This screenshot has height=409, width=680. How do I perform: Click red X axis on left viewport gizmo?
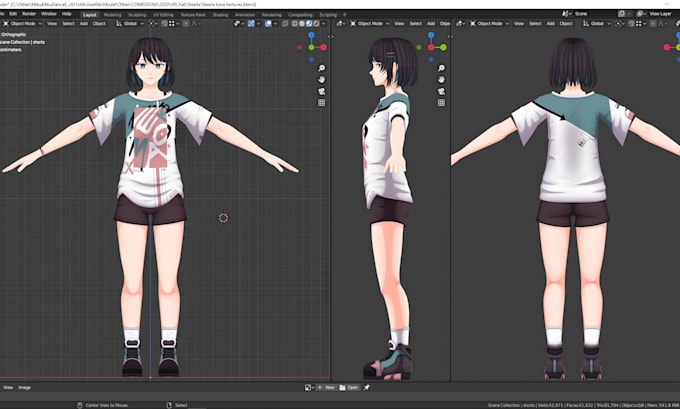click(x=324, y=47)
